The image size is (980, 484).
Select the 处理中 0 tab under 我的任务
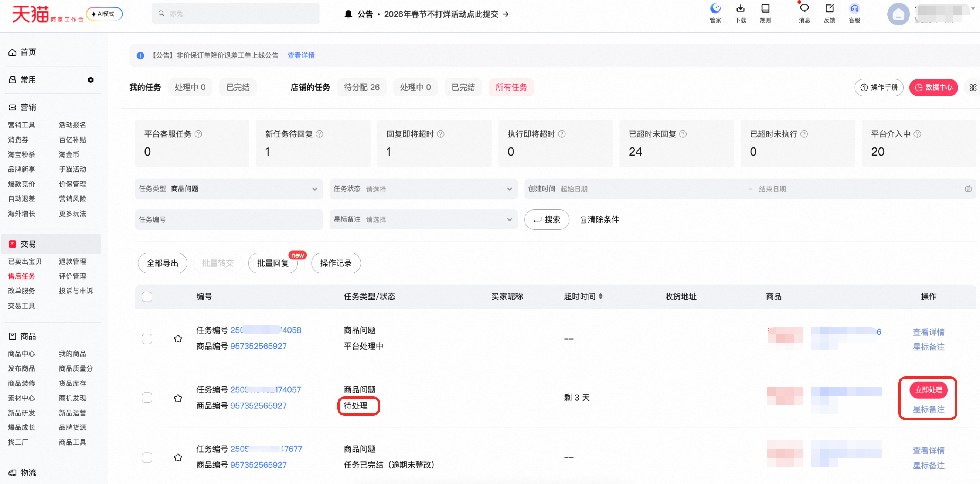tap(190, 88)
